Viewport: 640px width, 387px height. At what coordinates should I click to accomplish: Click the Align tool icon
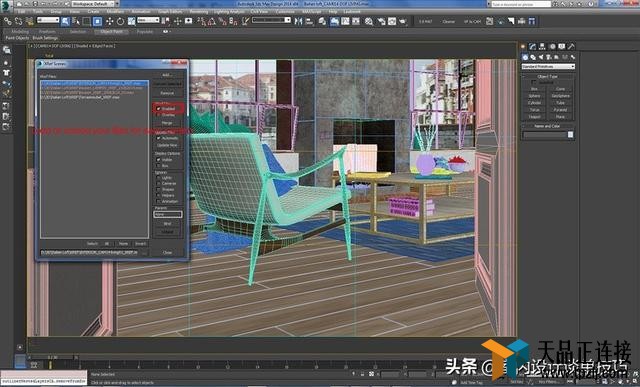pyautogui.click(x=309, y=21)
